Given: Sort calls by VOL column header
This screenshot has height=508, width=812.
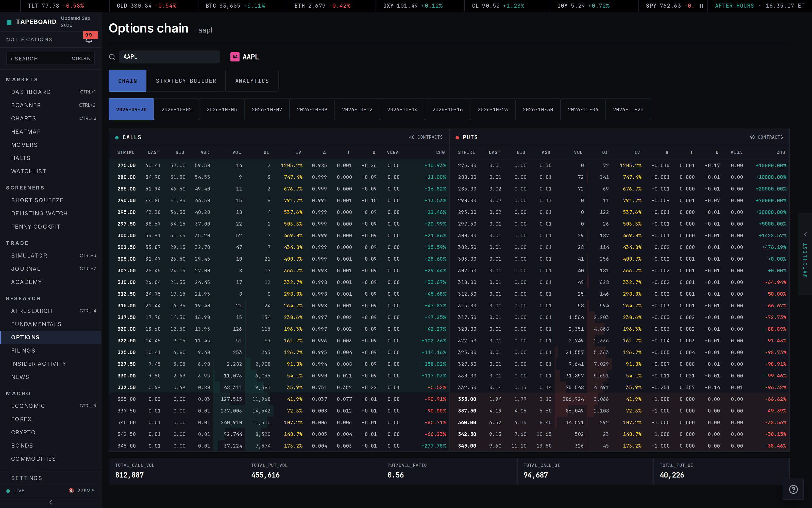Looking at the screenshot, I should (x=236, y=153).
